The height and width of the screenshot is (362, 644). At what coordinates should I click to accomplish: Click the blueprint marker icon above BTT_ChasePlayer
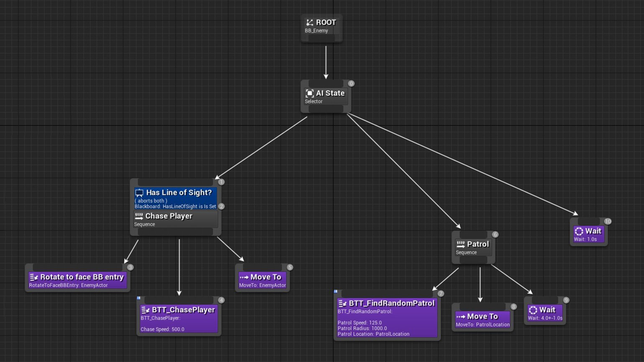[x=139, y=298]
